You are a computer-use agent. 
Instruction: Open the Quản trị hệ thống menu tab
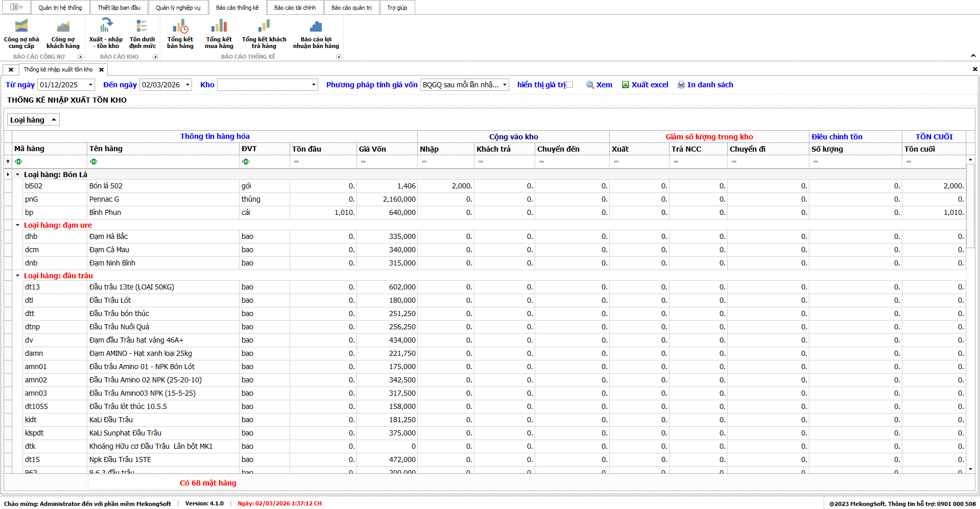(60, 8)
